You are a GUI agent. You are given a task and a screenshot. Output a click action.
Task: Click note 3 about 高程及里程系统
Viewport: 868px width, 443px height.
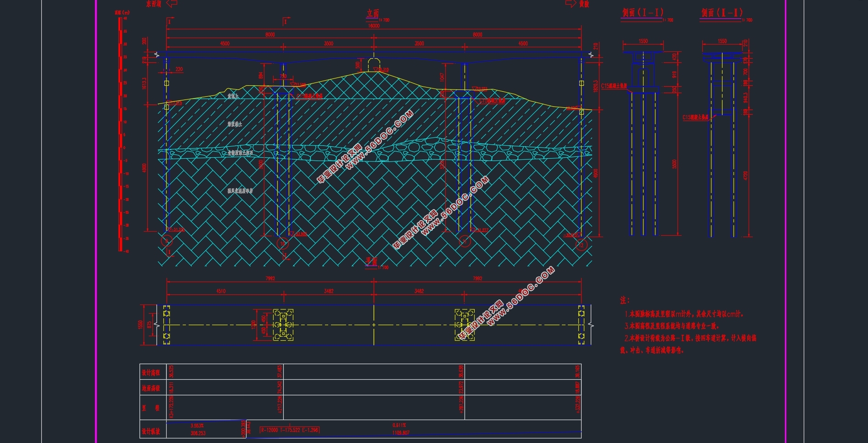672,326
